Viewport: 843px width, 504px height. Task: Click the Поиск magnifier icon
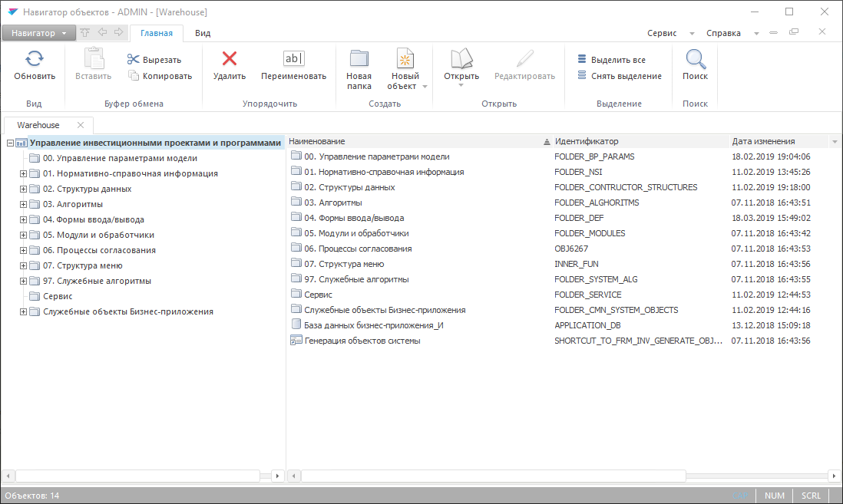pos(695,59)
